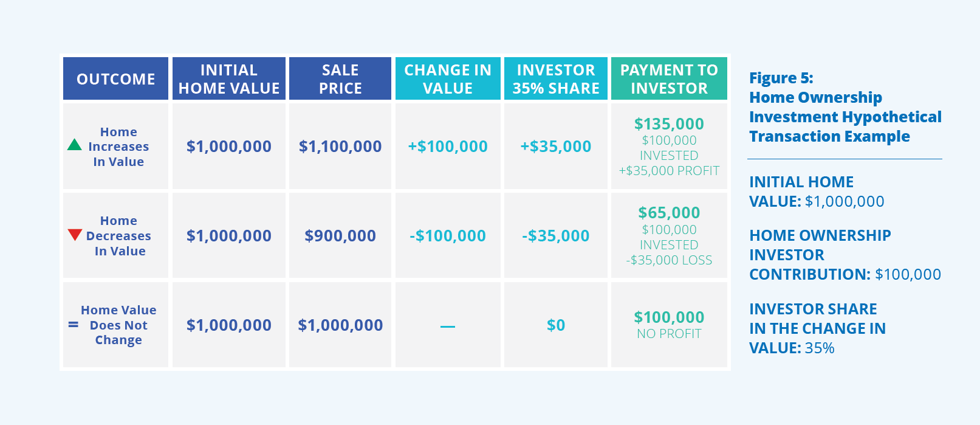Select the $0 investor share cell
The height and width of the screenshot is (425, 980).
(556, 325)
